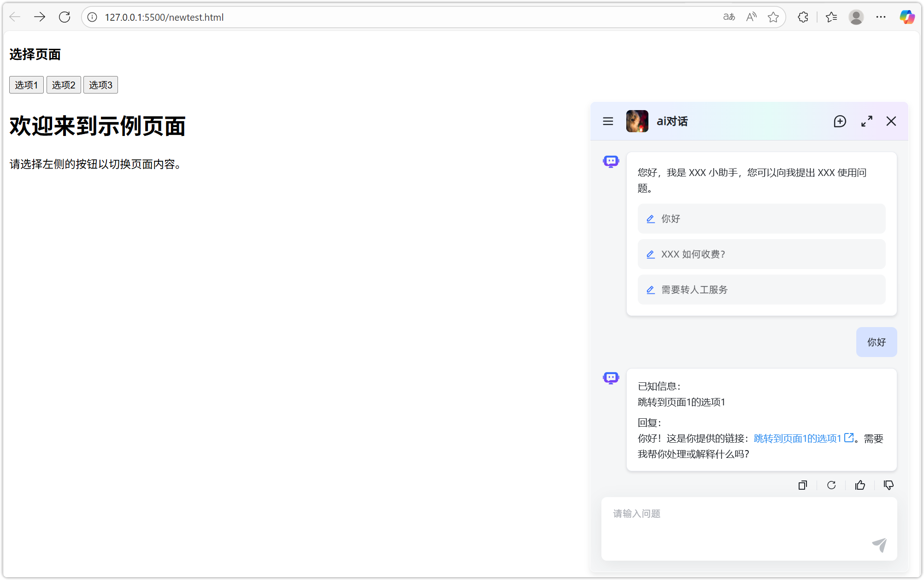Click the 选项1 button
The width and height of the screenshot is (924, 580).
[26, 85]
